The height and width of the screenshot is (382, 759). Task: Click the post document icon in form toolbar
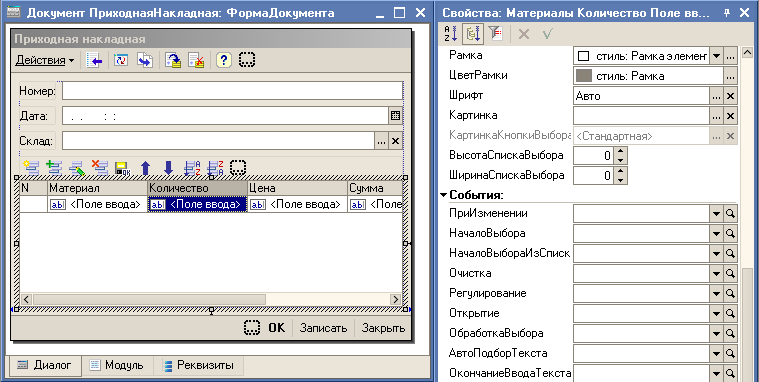point(173,61)
